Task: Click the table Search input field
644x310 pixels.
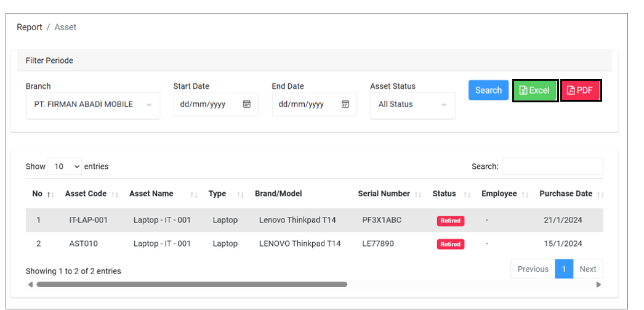Action: [552, 166]
